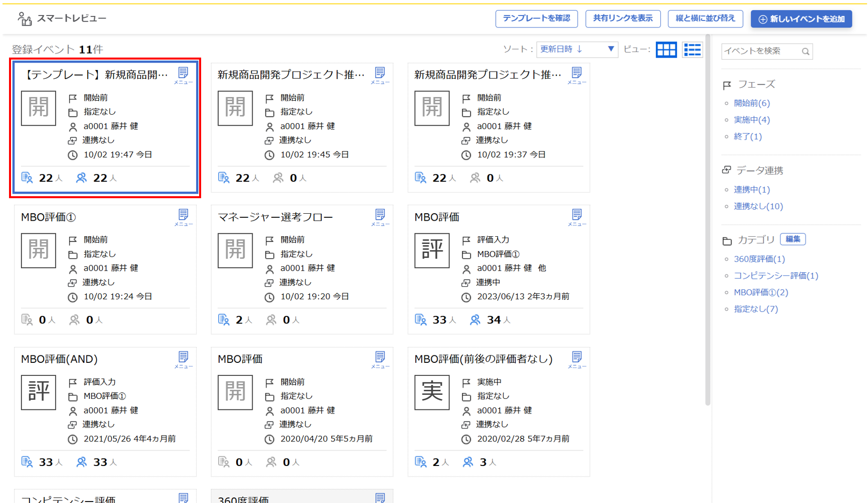This screenshot has width=868, height=503.
Task: Open menu icon on 【テンプレート】新規商品開 card
Action: tap(183, 75)
